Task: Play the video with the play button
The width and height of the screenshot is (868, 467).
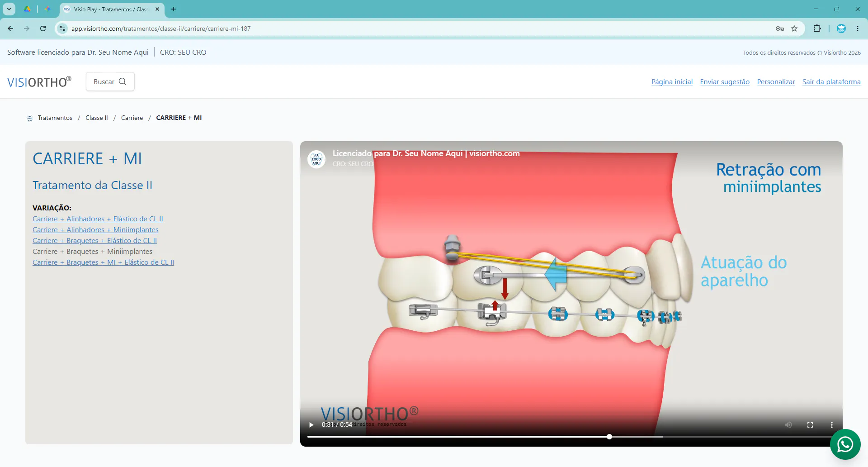Action: tap(311, 425)
